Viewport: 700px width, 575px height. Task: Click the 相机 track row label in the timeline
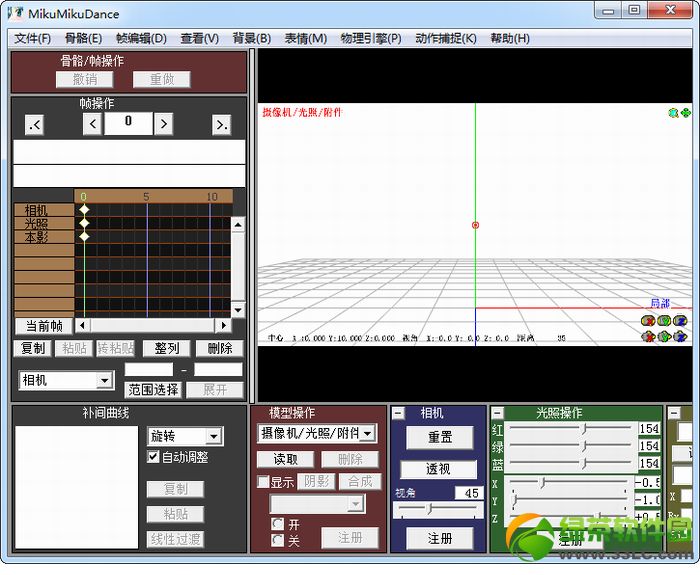point(44,210)
